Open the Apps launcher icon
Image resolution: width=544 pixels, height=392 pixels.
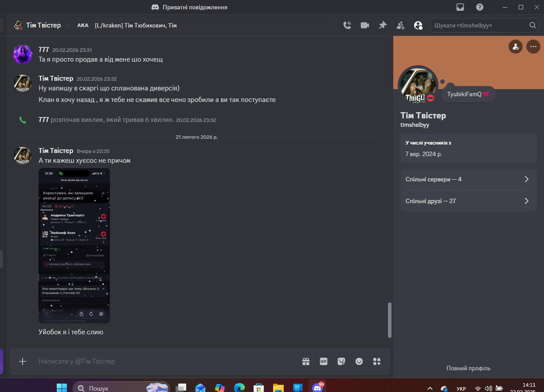[x=377, y=361]
